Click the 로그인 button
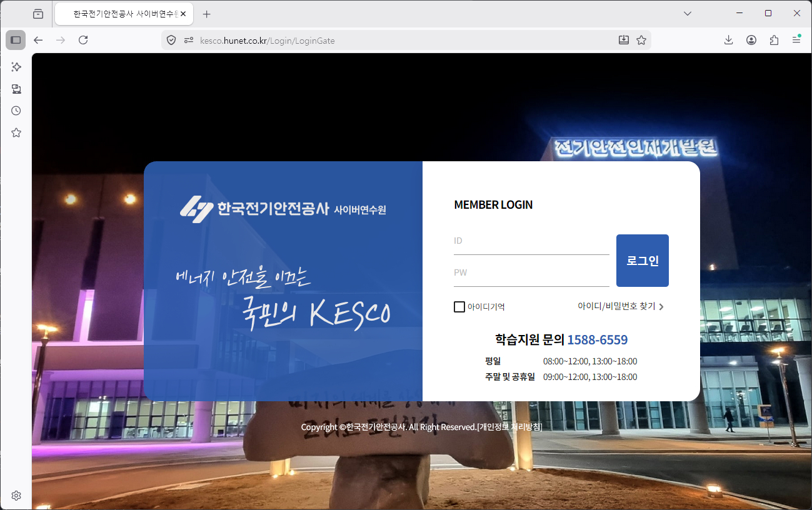812x510 pixels. click(643, 261)
